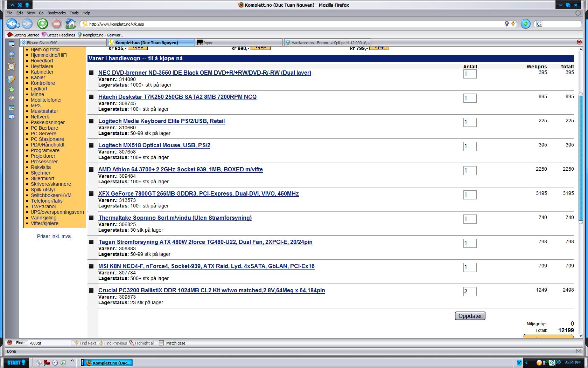Open Tagan Strømforsyning ATX 480W link

click(205, 242)
